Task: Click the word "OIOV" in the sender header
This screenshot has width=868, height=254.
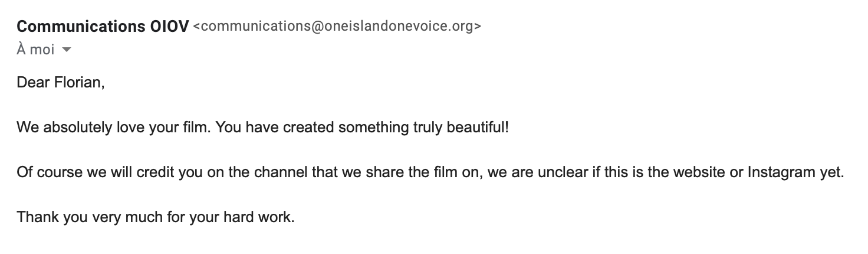Action: (x=166, y=27)
